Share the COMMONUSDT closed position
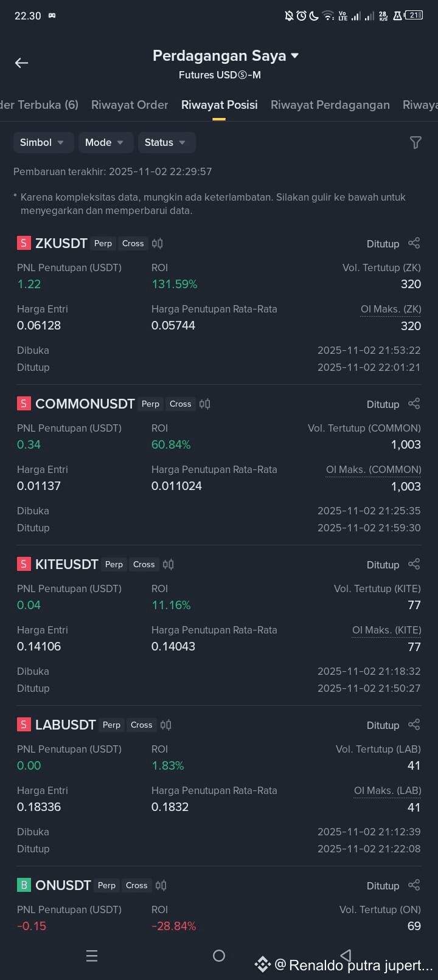 414,404
